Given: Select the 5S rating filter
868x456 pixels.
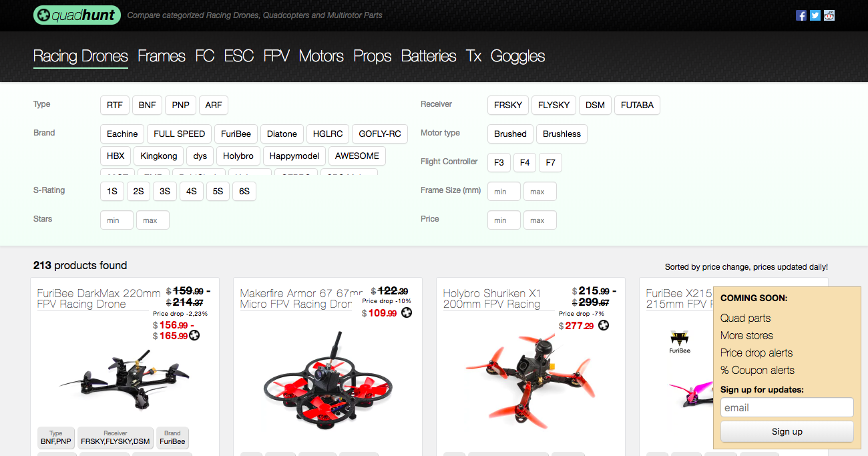Looking at the screenshot, I should click(x=218, y=192).
